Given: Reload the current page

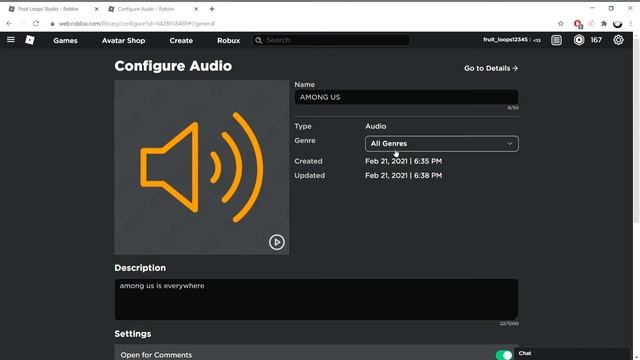Looking at the screenshot, I should 36,24.
